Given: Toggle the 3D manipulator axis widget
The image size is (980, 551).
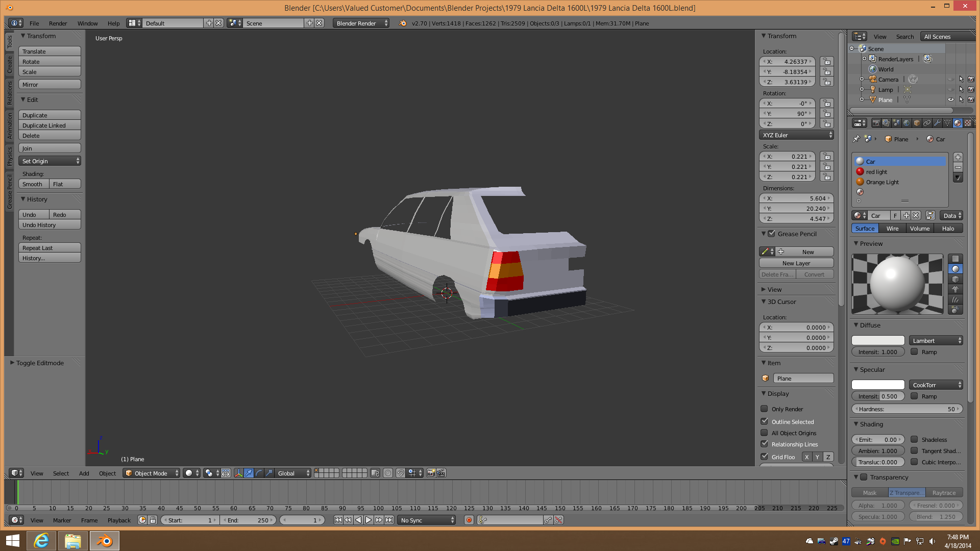Looking at the screenshot, I should [x=238, y=473].
